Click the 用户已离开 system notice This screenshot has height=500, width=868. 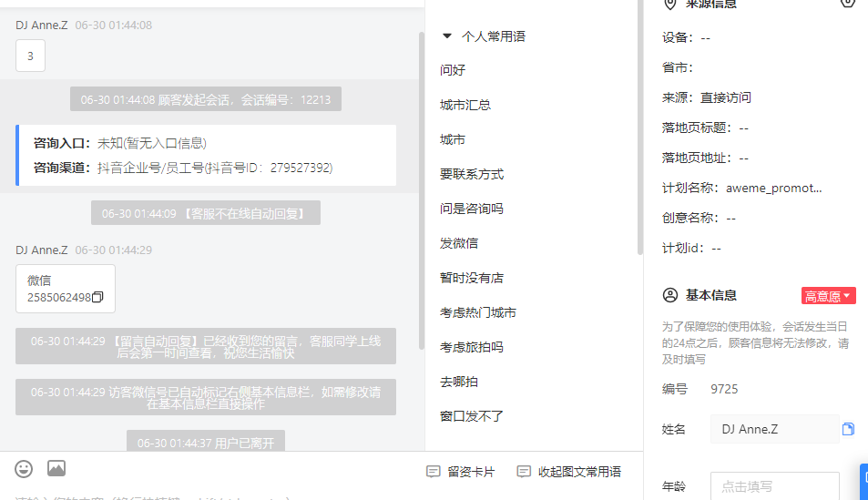[x=205, y=443]
